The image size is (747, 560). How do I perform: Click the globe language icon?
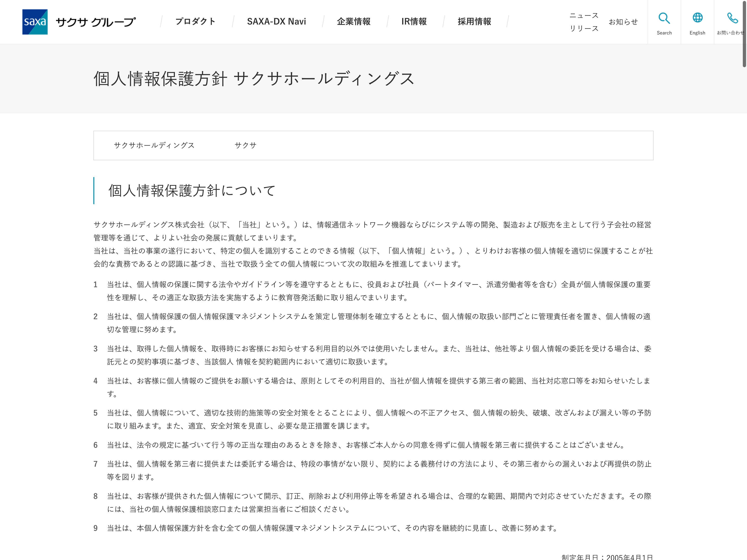[x=697, y=17]
